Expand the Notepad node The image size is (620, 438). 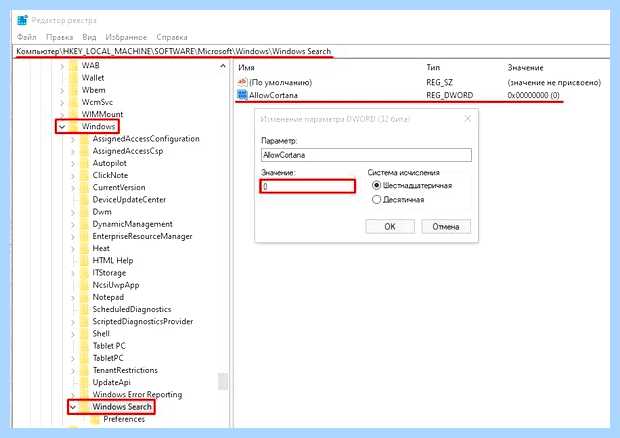click(73, 298)
